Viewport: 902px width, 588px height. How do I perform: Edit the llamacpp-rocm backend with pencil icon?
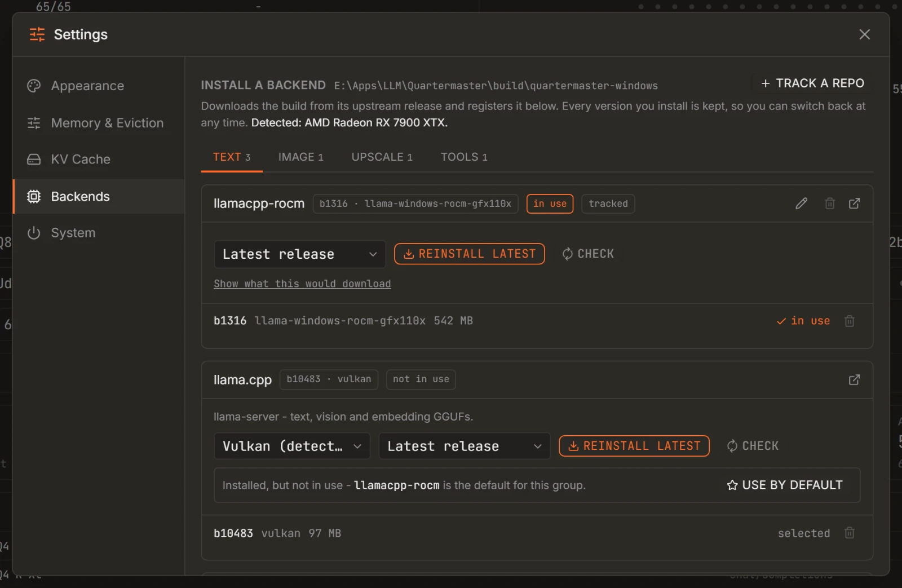click(x=801, y=204)
